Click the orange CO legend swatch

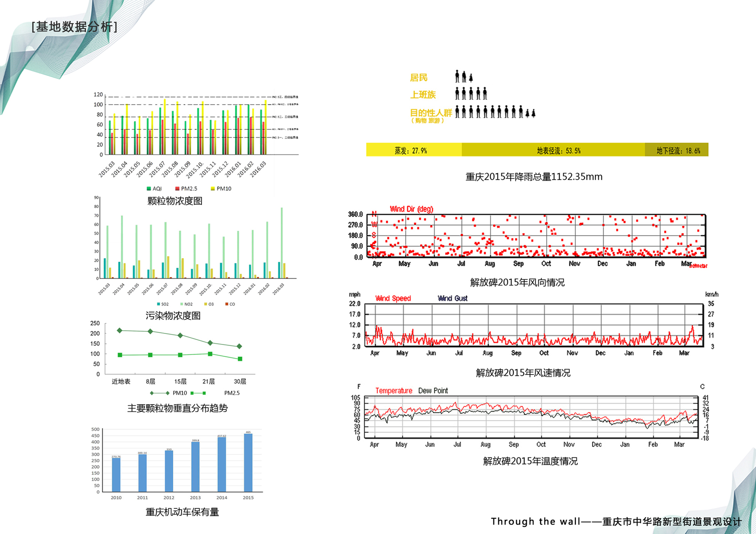227,304
